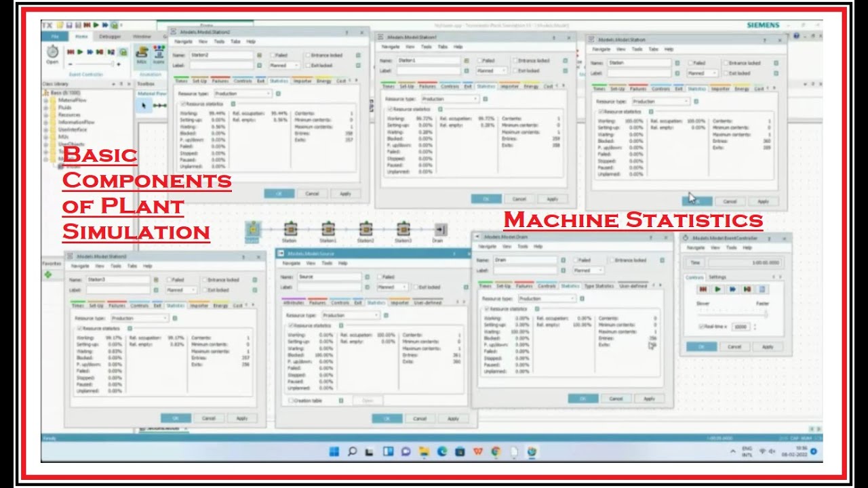Click Apply in the Station dialog
The width and height of the screenshot is (868, 488).
point(763,201)
